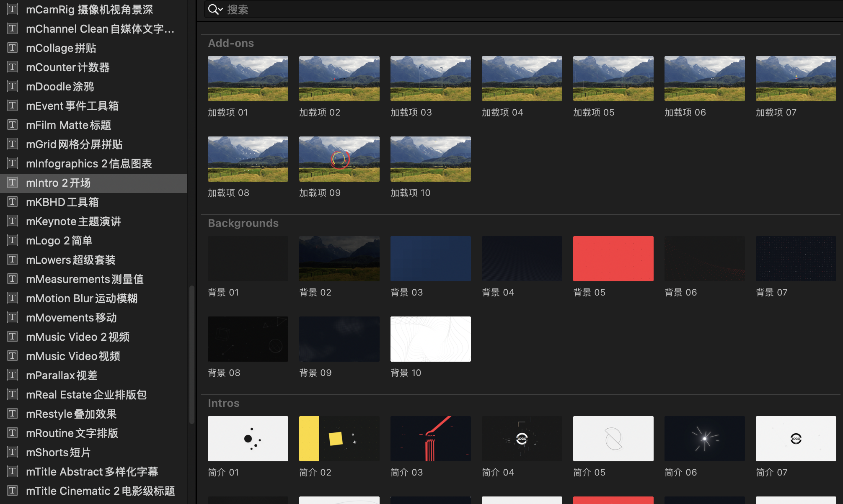Choose the 加载项 04 add-on thumbnail

click(x=522, y=79)
